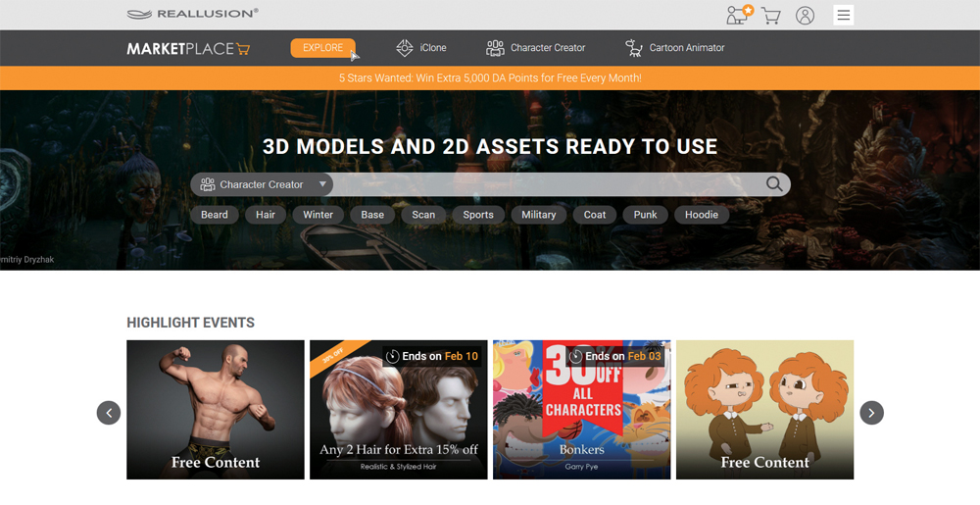Expand the Character Creator search category dropdown
Screen dimensions: 980x505
[x=262, y=184]
